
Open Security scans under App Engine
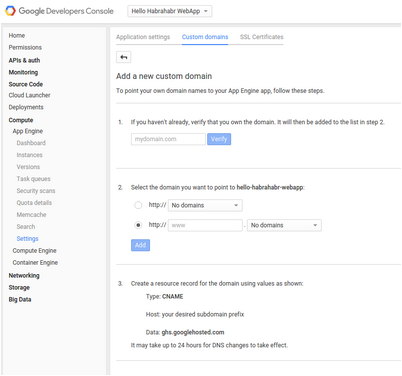[36, 191]
